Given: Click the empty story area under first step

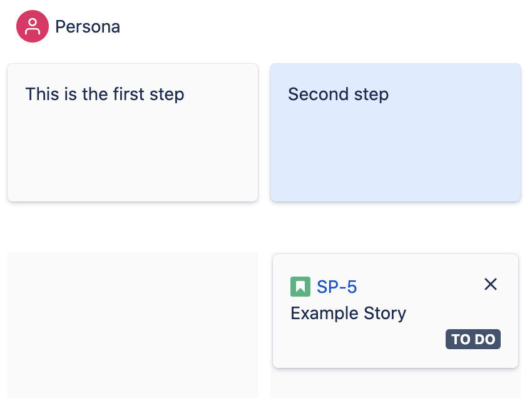Looking at the screenshot, I should click(133, 325).
